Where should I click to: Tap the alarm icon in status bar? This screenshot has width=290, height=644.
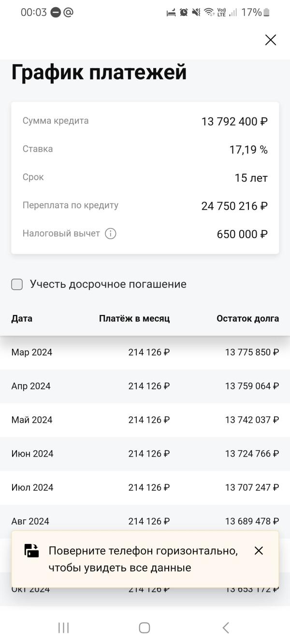coord(184,13)
